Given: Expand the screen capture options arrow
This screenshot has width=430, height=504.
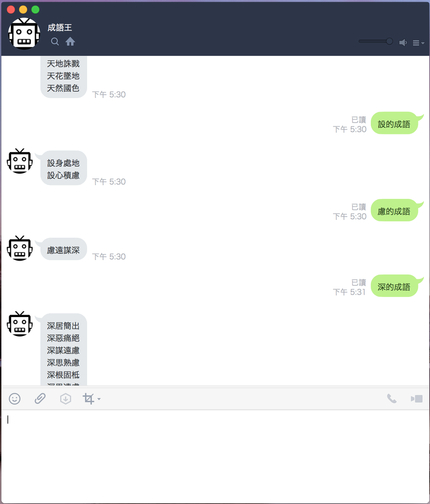Looking at the screenshot, I should pyautogui.click(x=99, y=399).
